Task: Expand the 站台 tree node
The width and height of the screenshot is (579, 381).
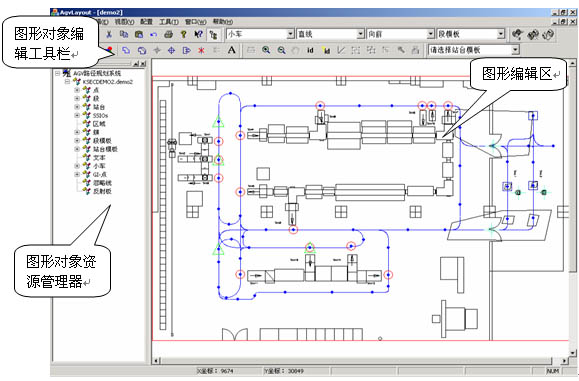Action: coord(77,107)
